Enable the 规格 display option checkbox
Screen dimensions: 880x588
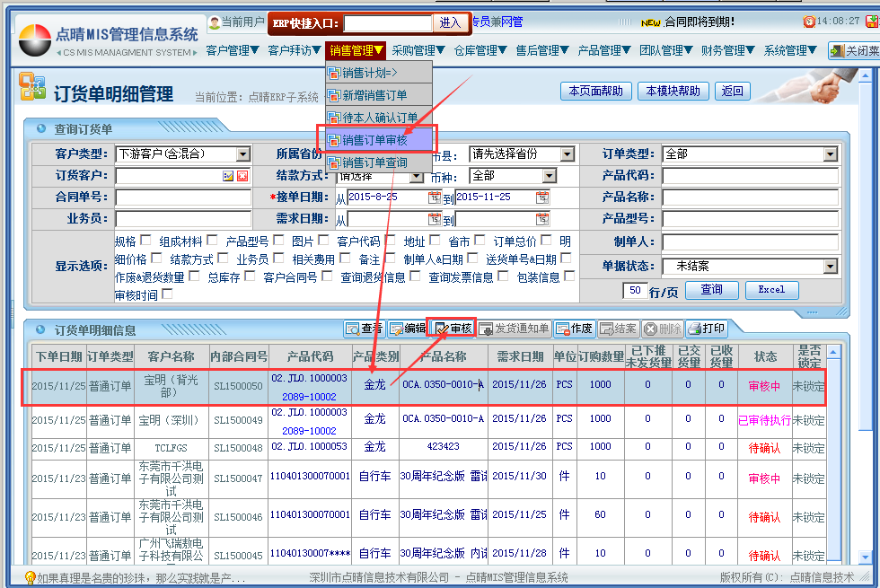pyautogui.click(x=145, y=241)
